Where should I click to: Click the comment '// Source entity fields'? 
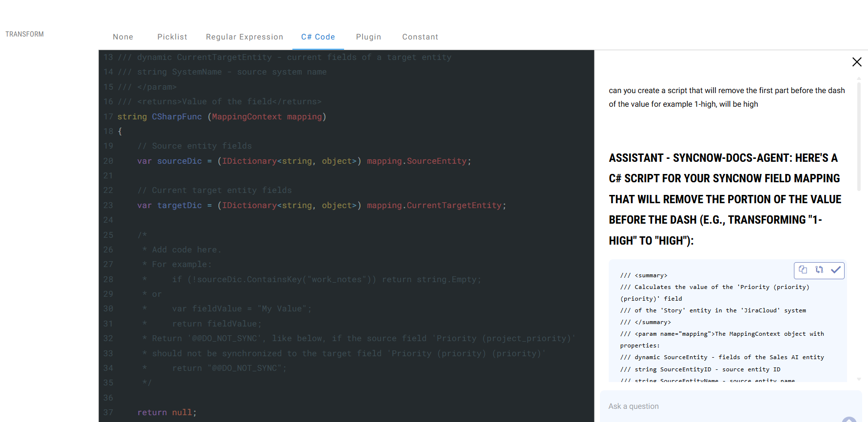click(x=194, y=146)
